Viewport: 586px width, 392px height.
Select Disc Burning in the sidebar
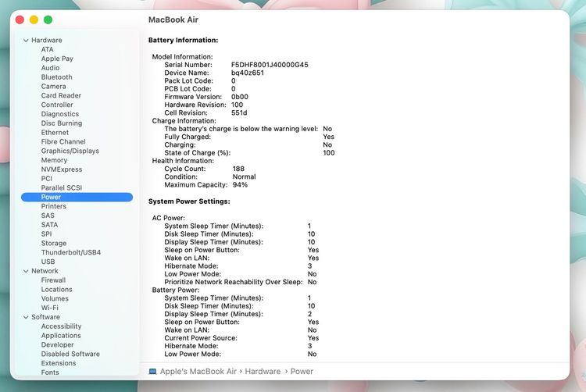pos(61,123)
